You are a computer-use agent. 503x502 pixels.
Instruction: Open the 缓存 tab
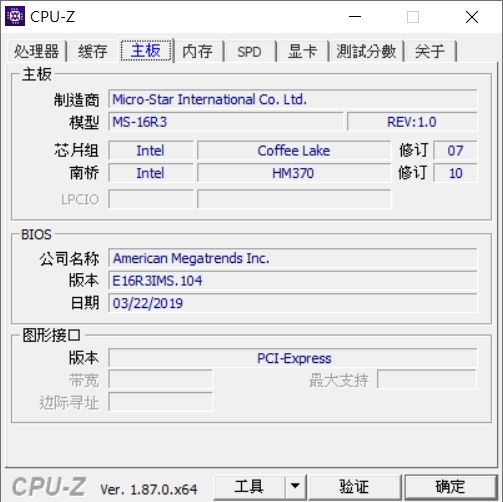(x=93, y=51)
